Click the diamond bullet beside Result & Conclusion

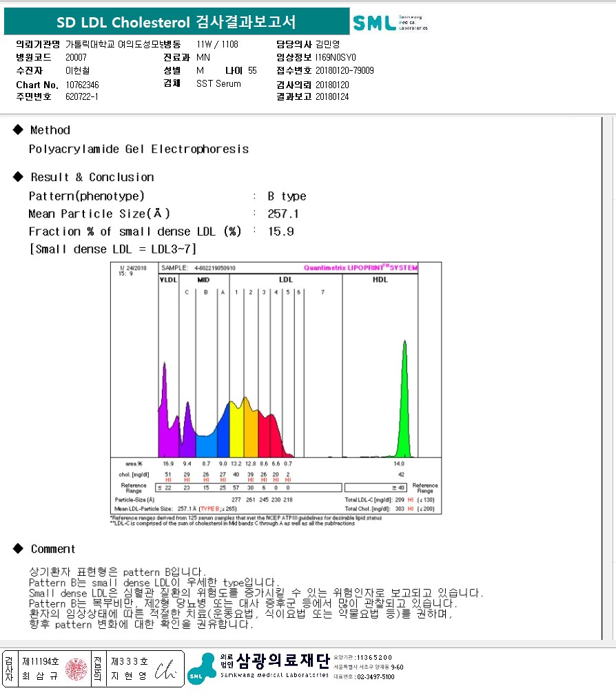pyautogui.click(x=18, y=176)
